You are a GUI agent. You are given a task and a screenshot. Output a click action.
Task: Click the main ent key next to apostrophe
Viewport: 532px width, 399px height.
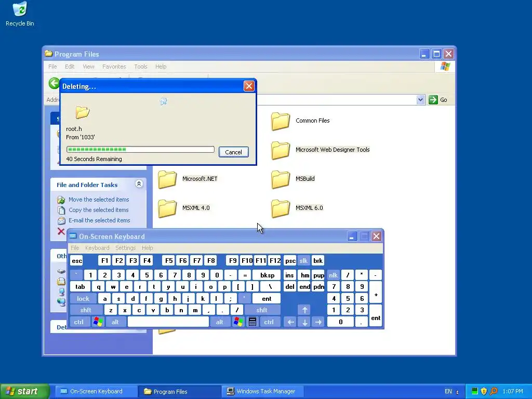coord(267,299)
